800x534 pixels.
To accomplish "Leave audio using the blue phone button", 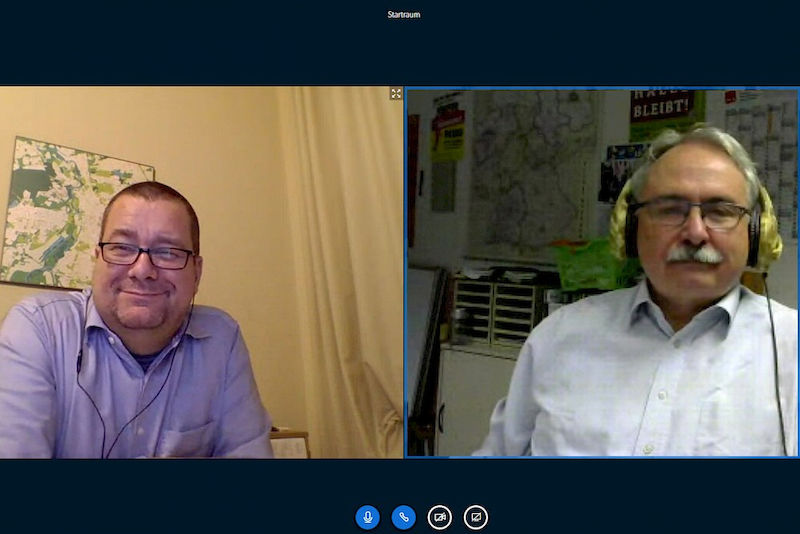I will pos(404,517).
